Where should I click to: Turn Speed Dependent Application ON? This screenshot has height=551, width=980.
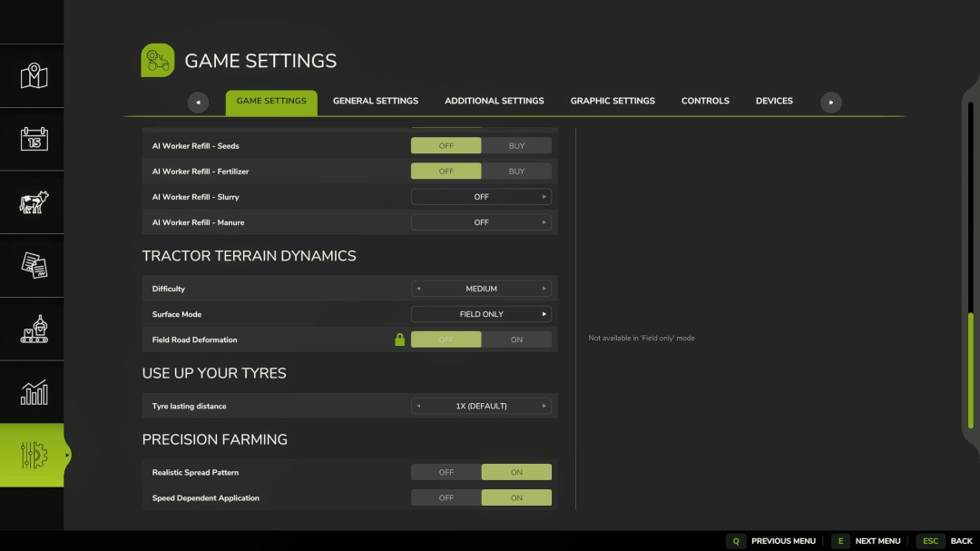tap(516, 497)
